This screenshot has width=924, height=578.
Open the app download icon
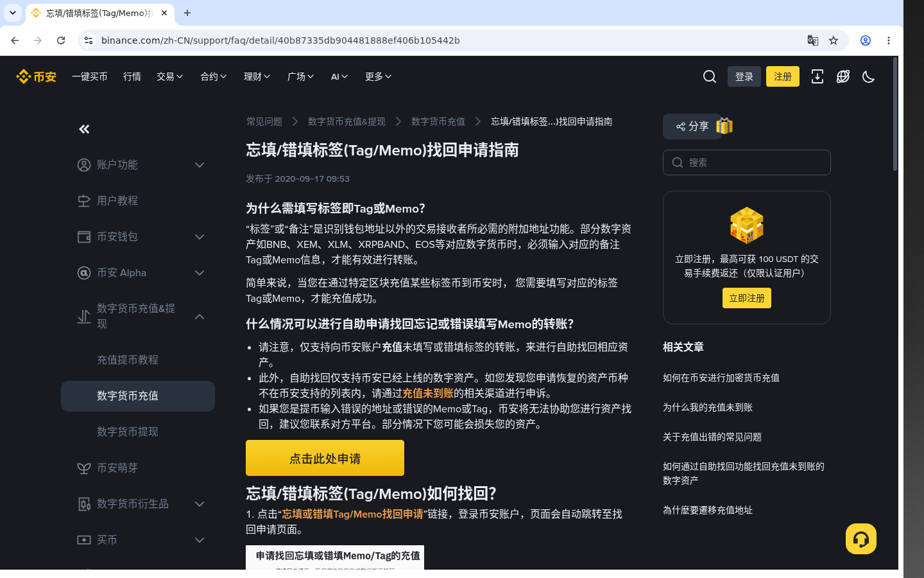coord(817,76)
